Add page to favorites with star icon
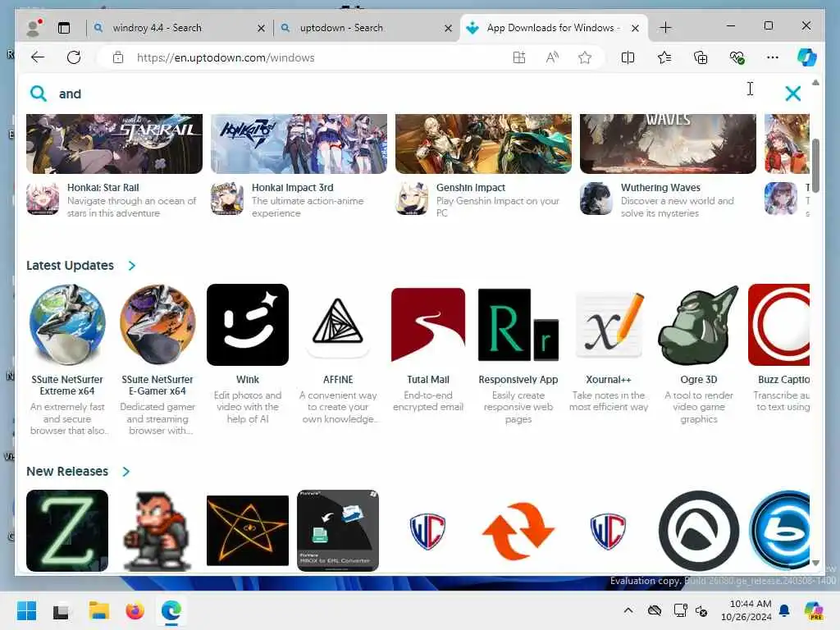 click(585, 58)
